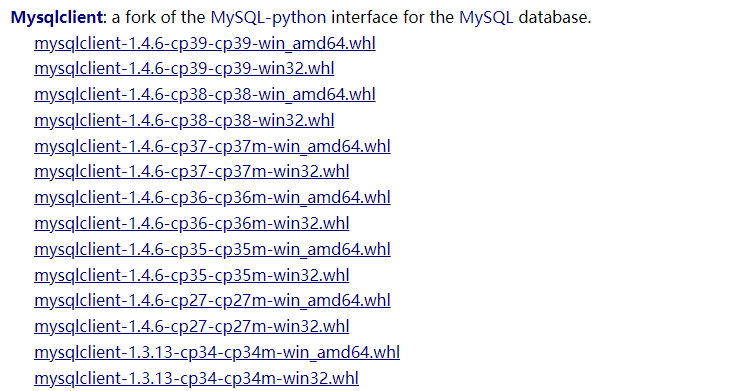Image resolution: width=733 pixels, height=391 pixels.
Task: Follow the MySQL-python interface link
Action: [268, 17]
